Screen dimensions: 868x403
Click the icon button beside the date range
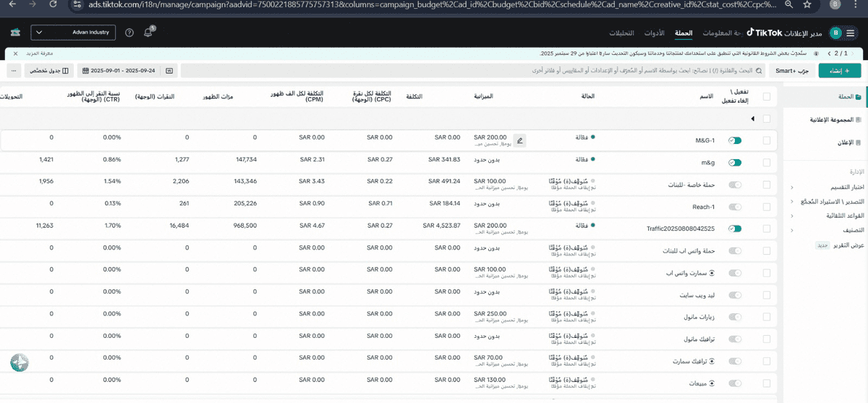pos(169,70)
